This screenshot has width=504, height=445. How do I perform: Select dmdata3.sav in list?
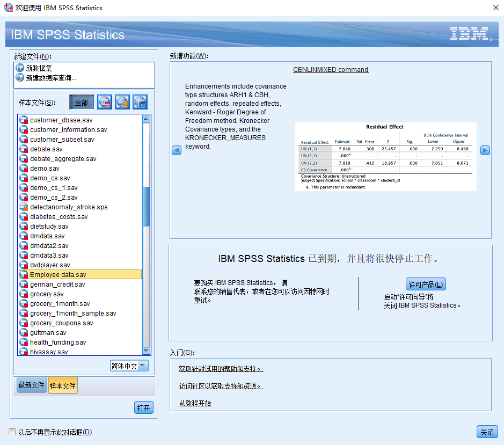click(81, 255)
